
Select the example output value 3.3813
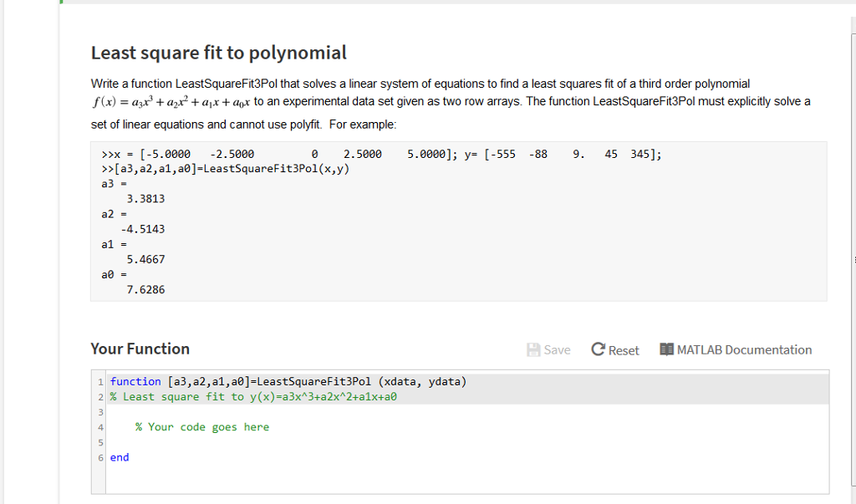(x=145, y=198)
